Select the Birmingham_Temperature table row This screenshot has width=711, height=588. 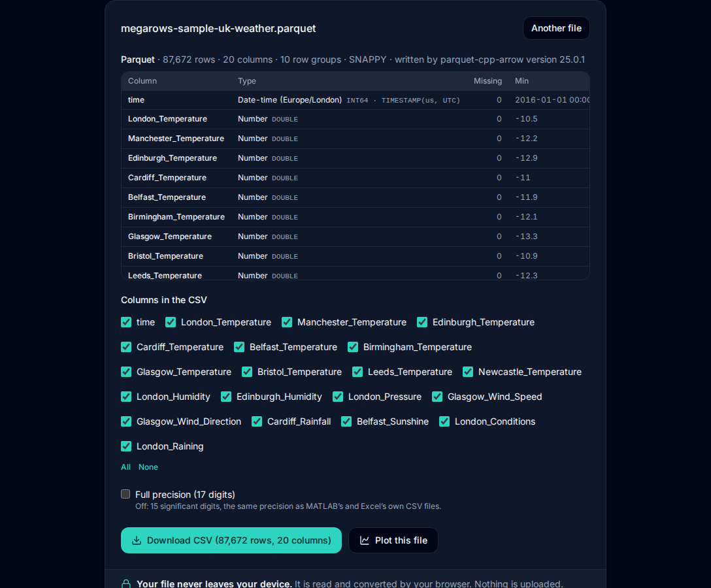355,217
